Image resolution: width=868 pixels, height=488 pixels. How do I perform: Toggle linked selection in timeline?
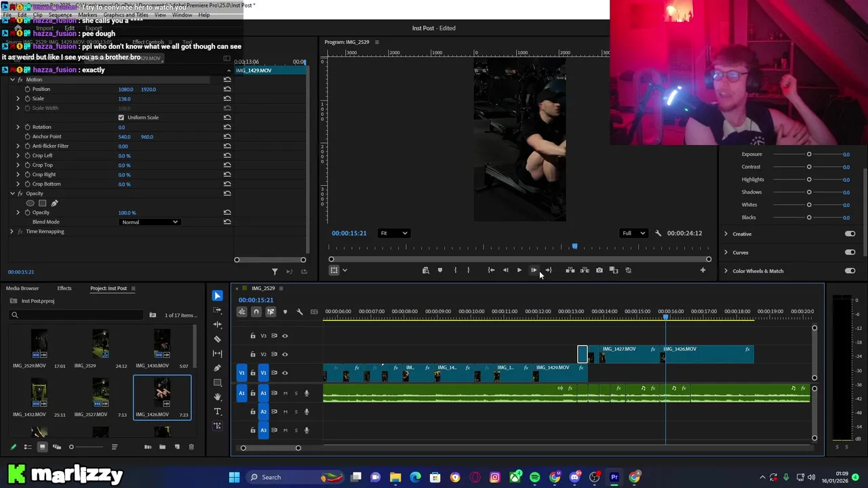[x=271, y=312]
